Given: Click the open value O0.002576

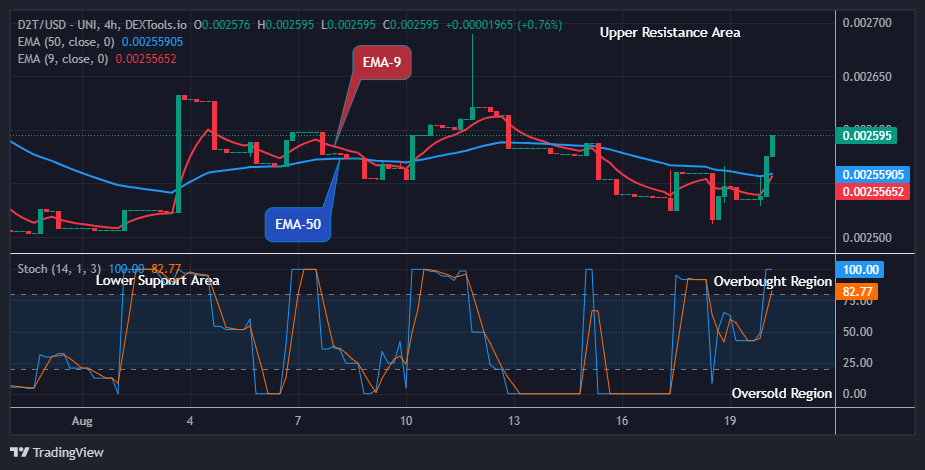Looking at the screenshot, I should [222, 25].
